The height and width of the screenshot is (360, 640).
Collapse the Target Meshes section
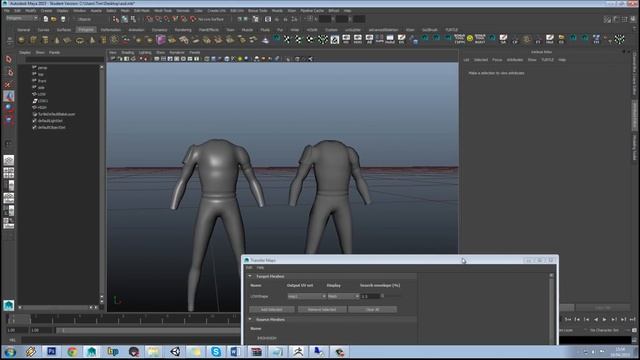coord(250,276)
